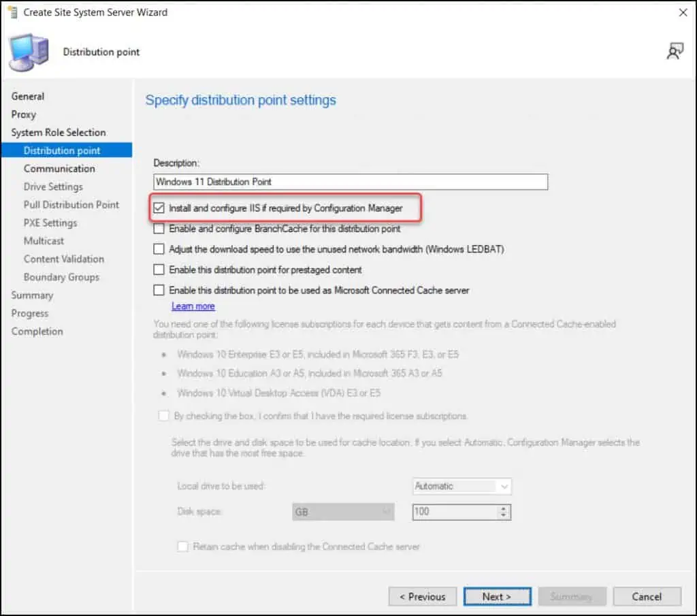Select PXE Settings in sidebar
This screenshot has height=616, width=697.
pyautogui.click(x=50, y=223)
